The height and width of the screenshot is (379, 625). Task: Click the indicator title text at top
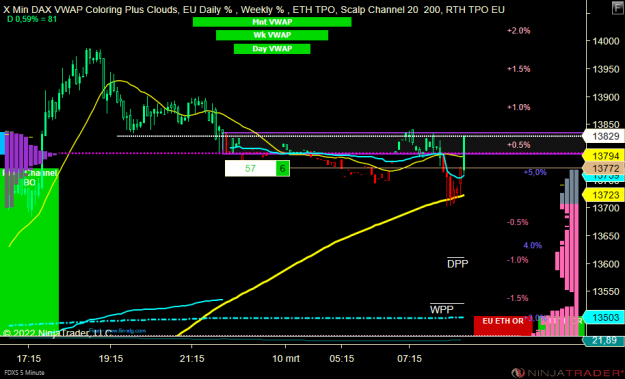point(254,9)
